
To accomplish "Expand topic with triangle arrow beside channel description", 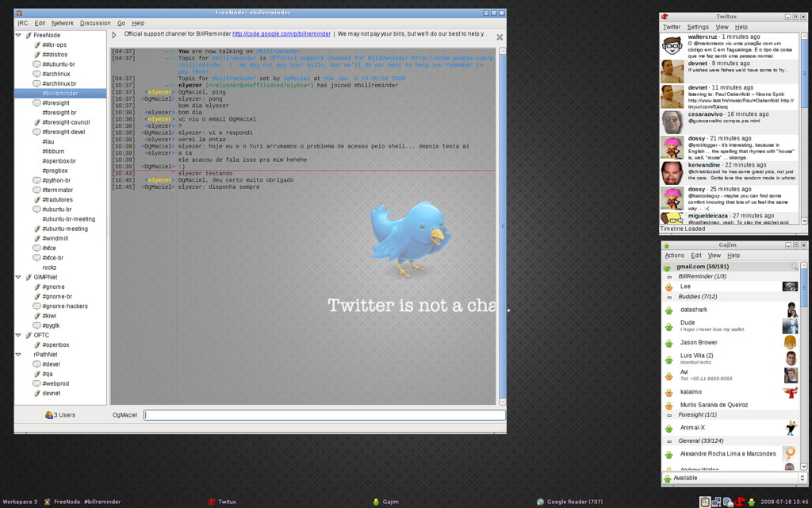I will (x=114, y=35).
